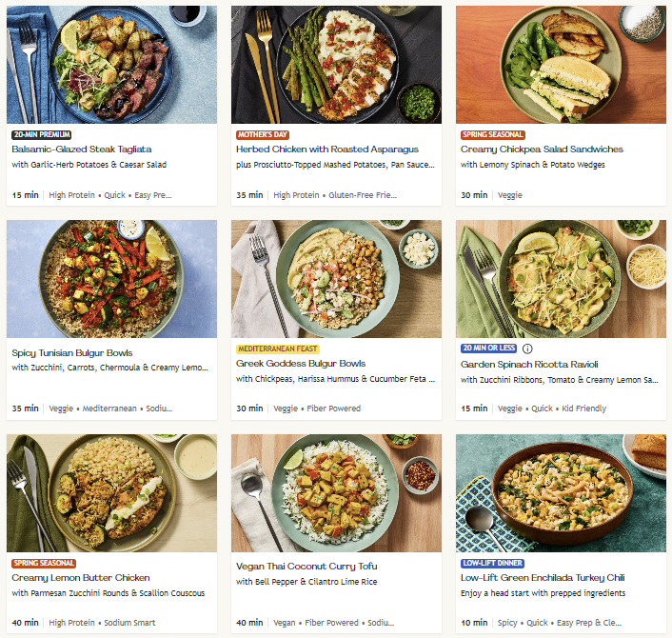The image size is (672, 638).
Task: Open the Balsamic-Glazed Steak Tagliata title link
Action: coord(82,150)
